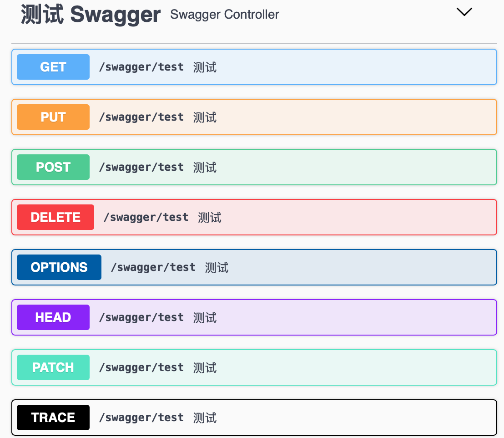Open the POST /swagger/test path link

coord(141,167)
